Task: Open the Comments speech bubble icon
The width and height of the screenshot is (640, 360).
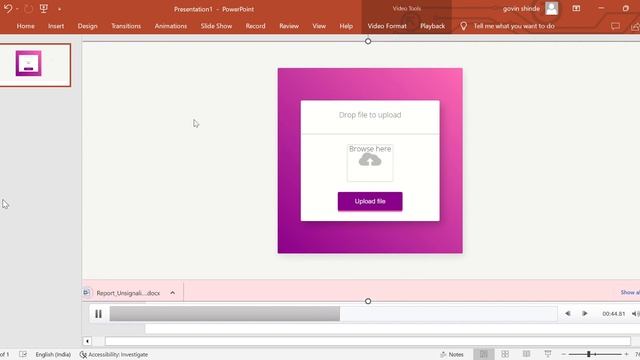Action: (615, 26)
